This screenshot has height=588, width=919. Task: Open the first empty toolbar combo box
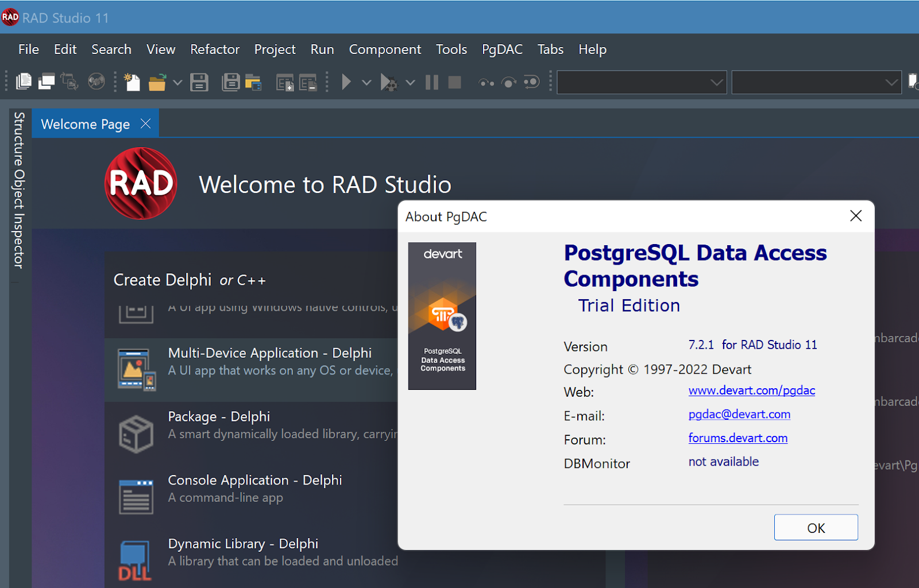coord(642,83)
